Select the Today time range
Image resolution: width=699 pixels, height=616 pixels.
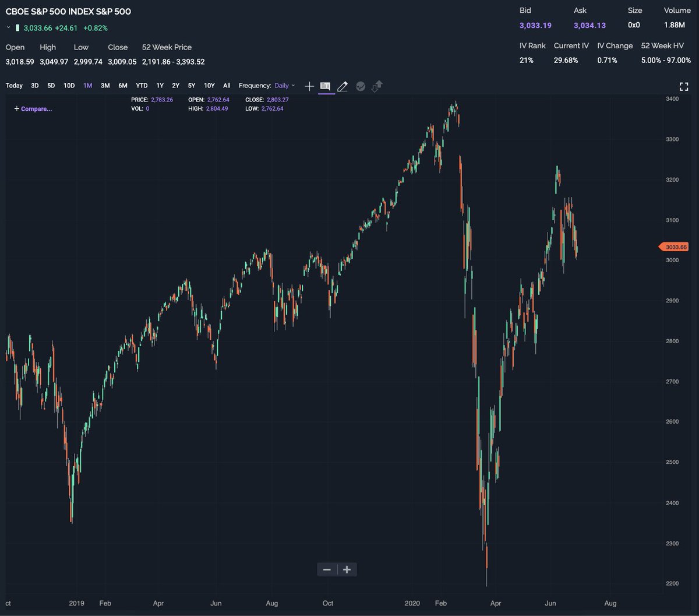[14, 86]
